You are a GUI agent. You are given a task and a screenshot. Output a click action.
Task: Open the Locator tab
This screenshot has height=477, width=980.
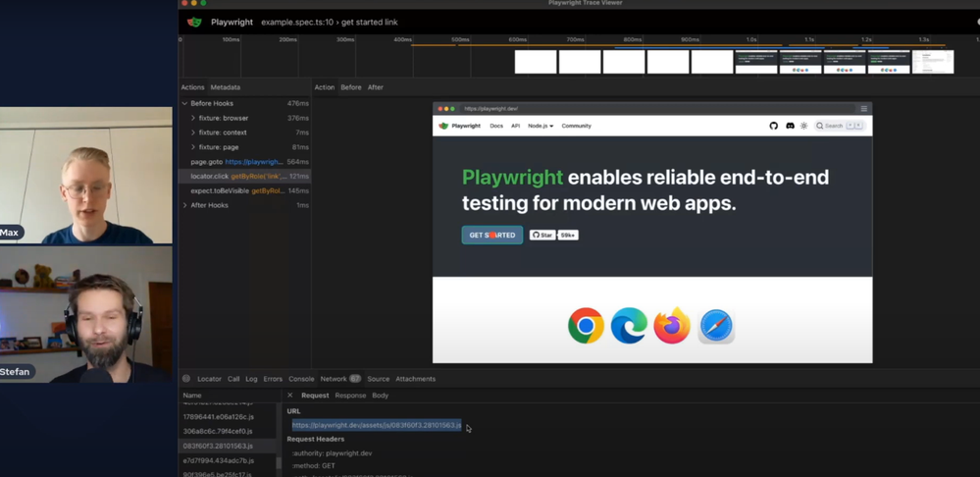pyautogui.click(x=209, y=379)
